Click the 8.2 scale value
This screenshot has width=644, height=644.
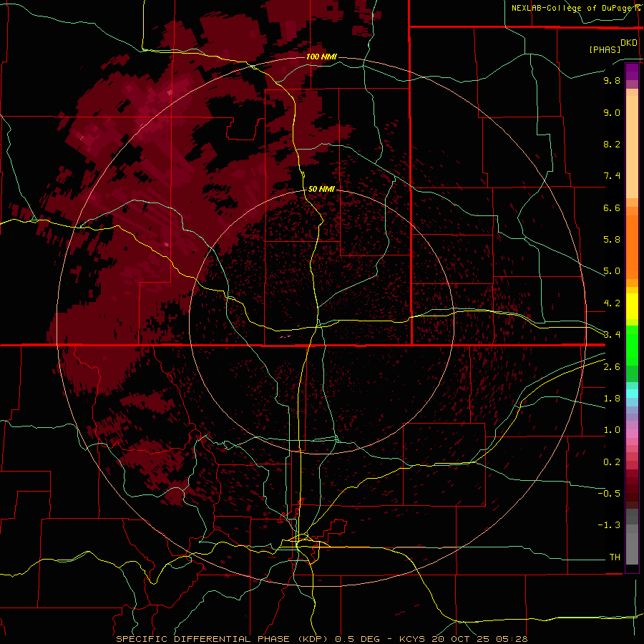click(612, 144)
